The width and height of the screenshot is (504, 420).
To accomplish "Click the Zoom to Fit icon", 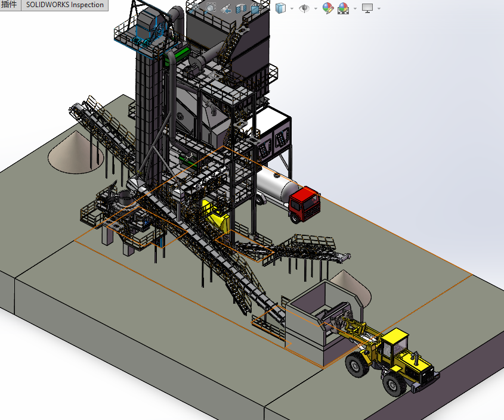I will [x=194, y=8].
